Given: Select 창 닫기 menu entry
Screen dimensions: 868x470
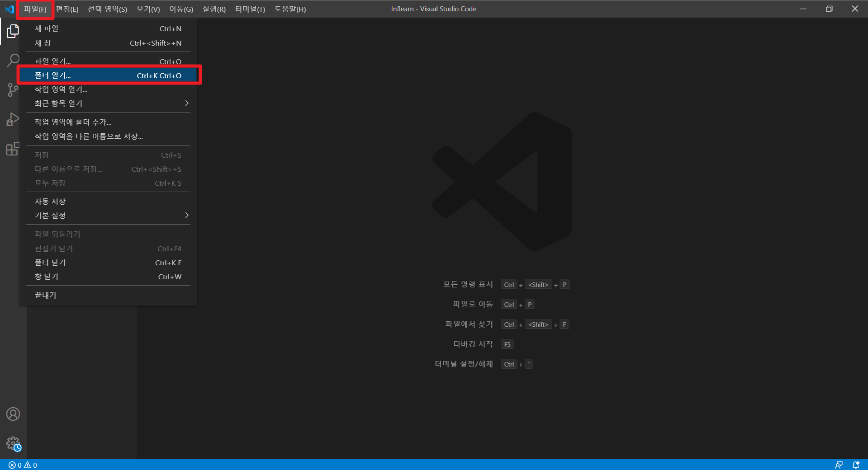Looking at the screenshot, I should [108, 277].
